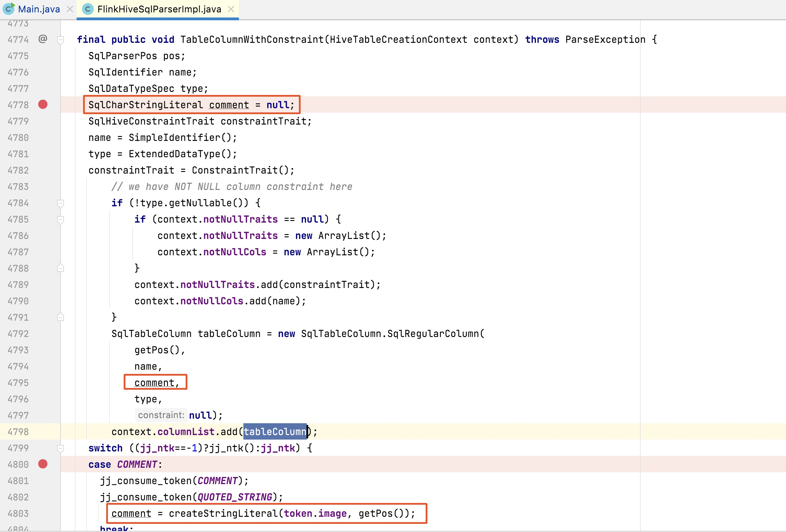The height and width of the screenshot is (532, 786).
Task: Switch to the Main.java tab
Action: click(39, 9)
